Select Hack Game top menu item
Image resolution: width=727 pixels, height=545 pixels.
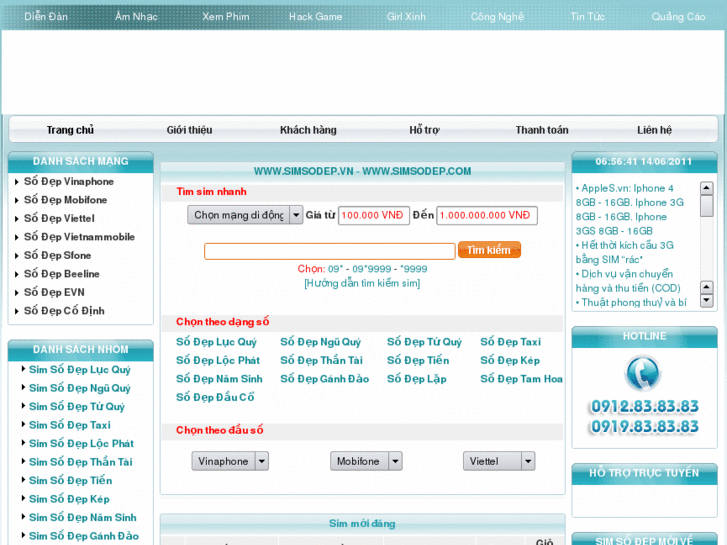tap(316, 17)
